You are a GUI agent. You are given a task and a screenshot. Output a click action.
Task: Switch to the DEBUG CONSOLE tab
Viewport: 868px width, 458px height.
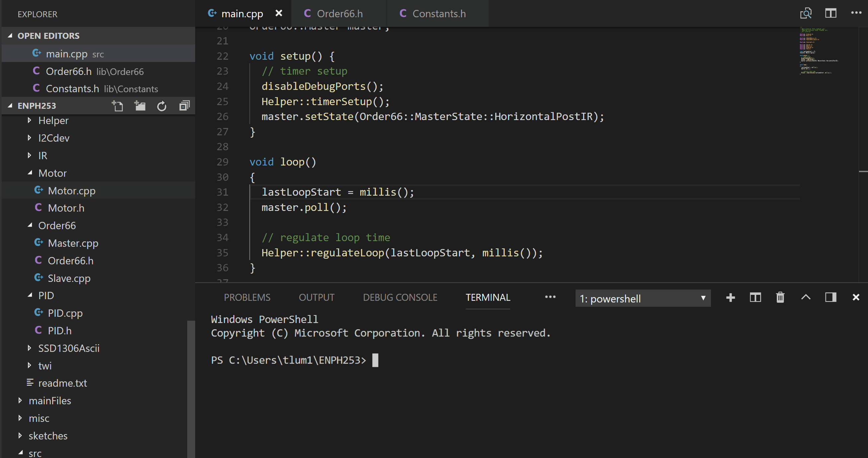tap(400, 297)
